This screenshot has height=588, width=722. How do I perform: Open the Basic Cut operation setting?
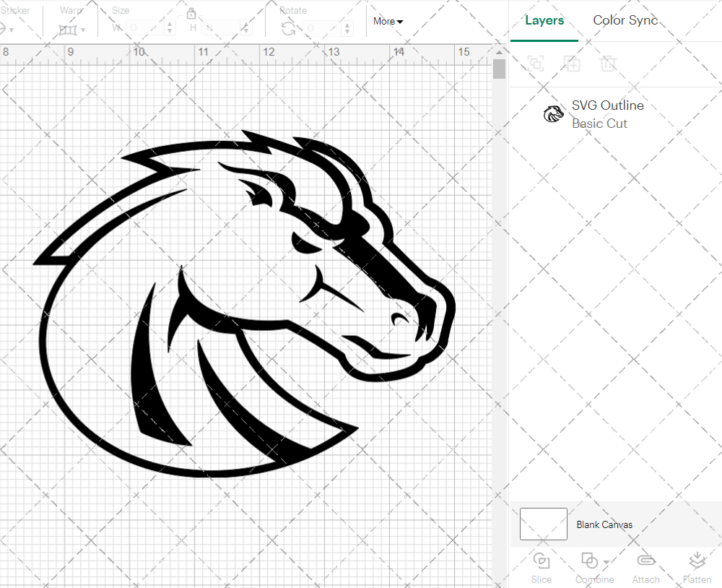pyautogui.click(x=599, y=124)
